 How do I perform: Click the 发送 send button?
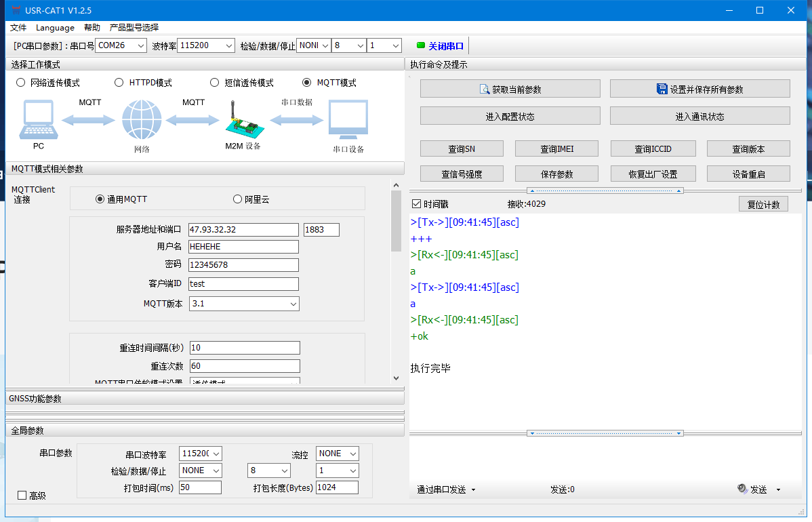tap(758, 489)
